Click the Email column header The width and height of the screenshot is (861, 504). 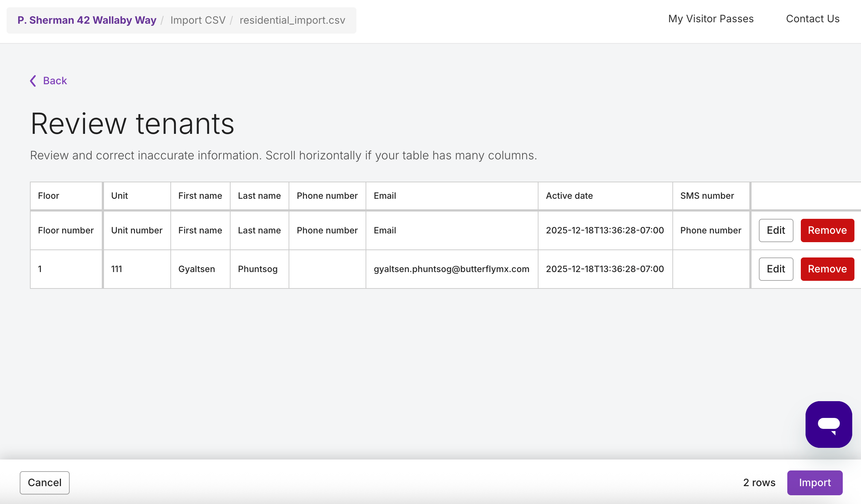[385, 196]
